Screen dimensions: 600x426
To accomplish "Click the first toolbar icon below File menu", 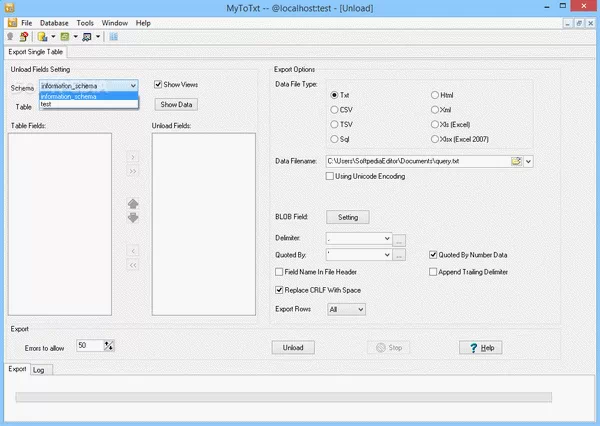I will click(x=9, y=37).
